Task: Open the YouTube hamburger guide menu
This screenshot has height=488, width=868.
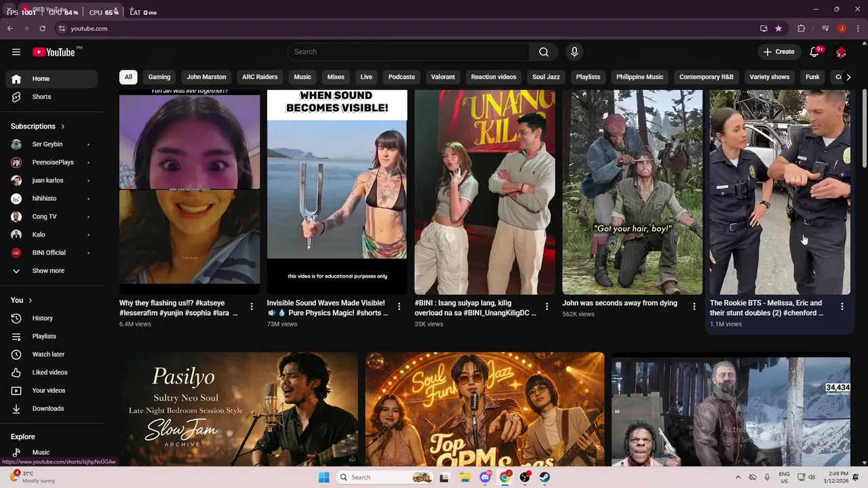Action: (x=16, y=52)
